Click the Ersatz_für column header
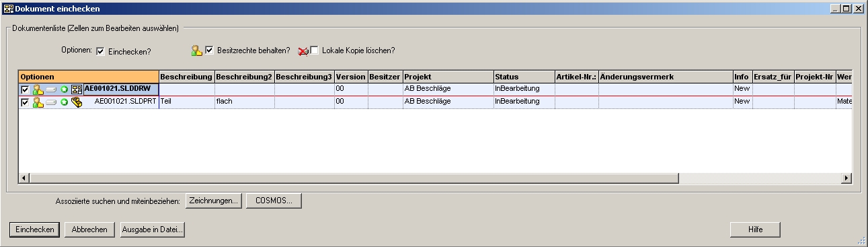This screenshot has height=247, width=868. point(773,77)
